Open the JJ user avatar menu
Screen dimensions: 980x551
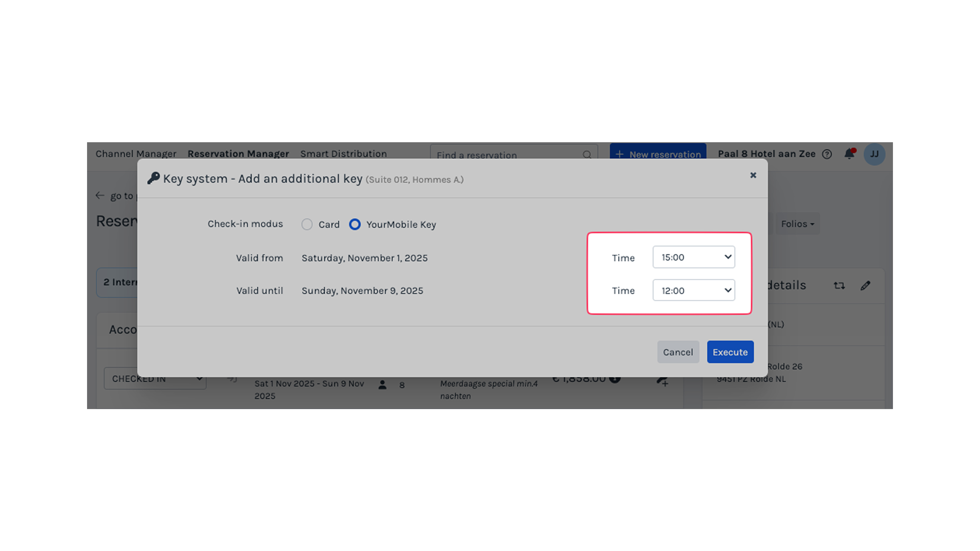(x=874, y=154)
